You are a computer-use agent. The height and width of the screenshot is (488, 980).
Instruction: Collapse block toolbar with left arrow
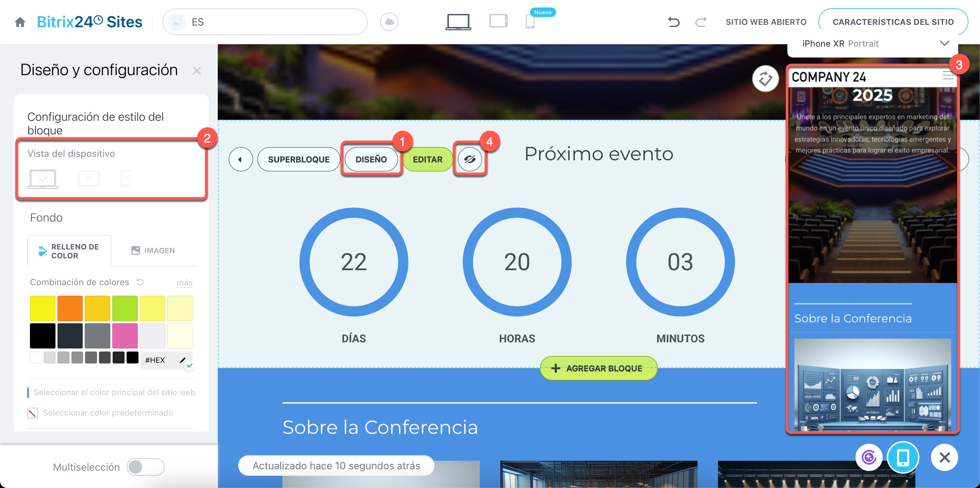pyautogui.click(x=241, y=159)
